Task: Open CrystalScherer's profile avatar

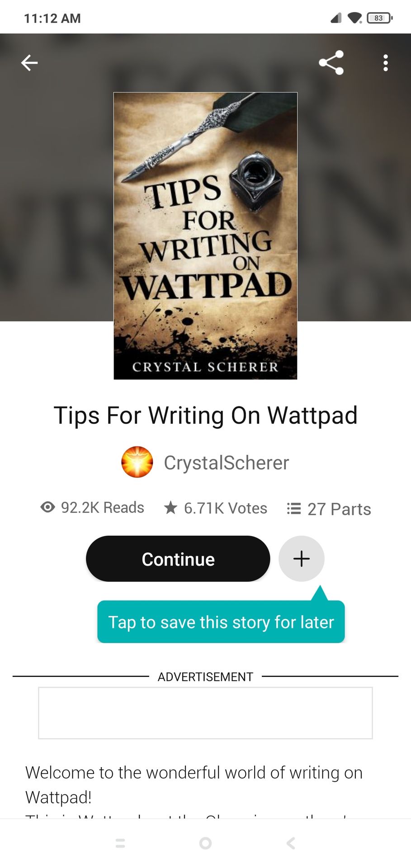Action: point(137,462)
